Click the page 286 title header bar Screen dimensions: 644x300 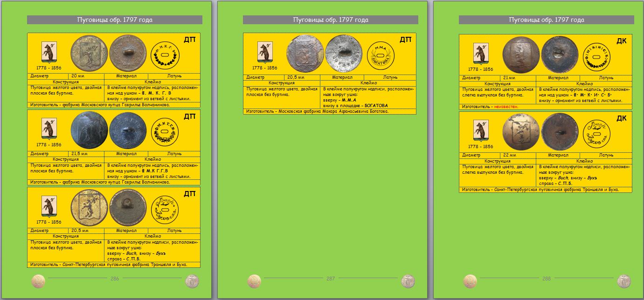115,20
